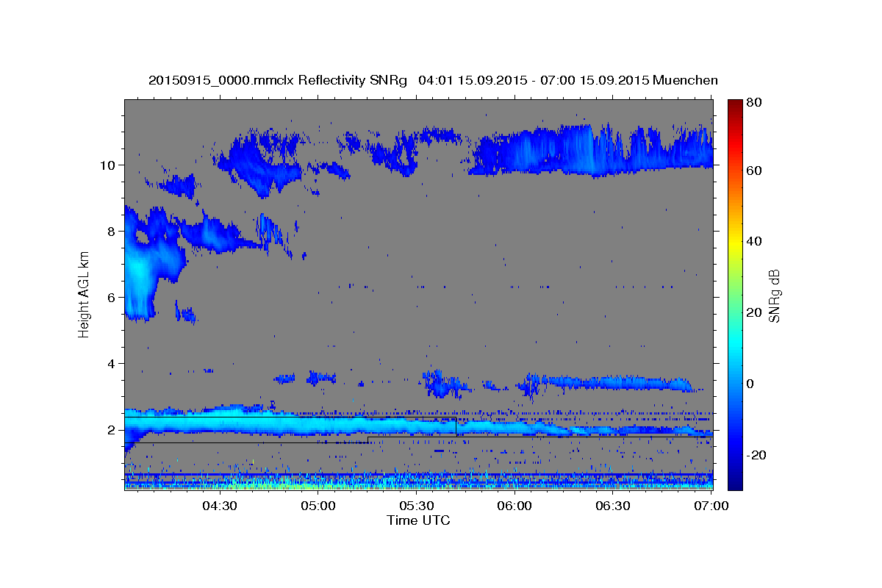The height and width of the screenshot is (588, 882).
Task: Click the colorbar value 80
Action: click(754, 103)
